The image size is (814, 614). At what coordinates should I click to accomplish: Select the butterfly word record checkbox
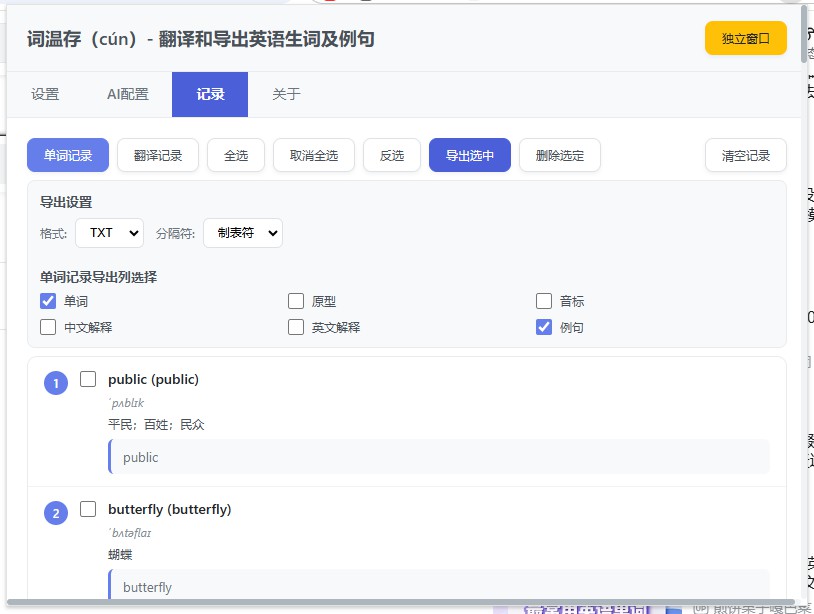pyautogui.click(x=88, y=509)
